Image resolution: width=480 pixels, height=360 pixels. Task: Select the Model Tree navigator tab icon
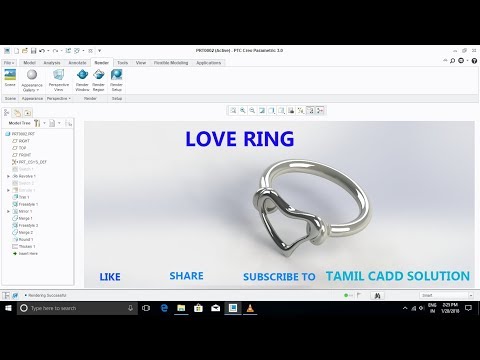(7, 113)
